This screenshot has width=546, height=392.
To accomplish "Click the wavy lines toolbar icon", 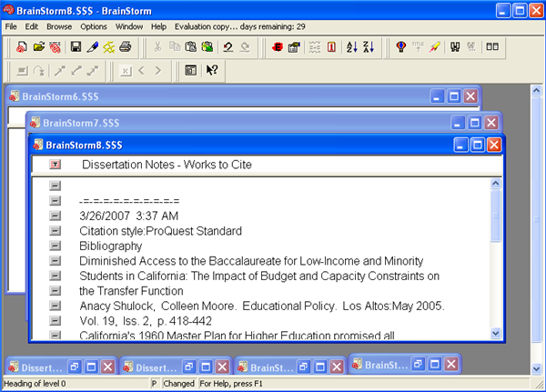I will point(315,46).
